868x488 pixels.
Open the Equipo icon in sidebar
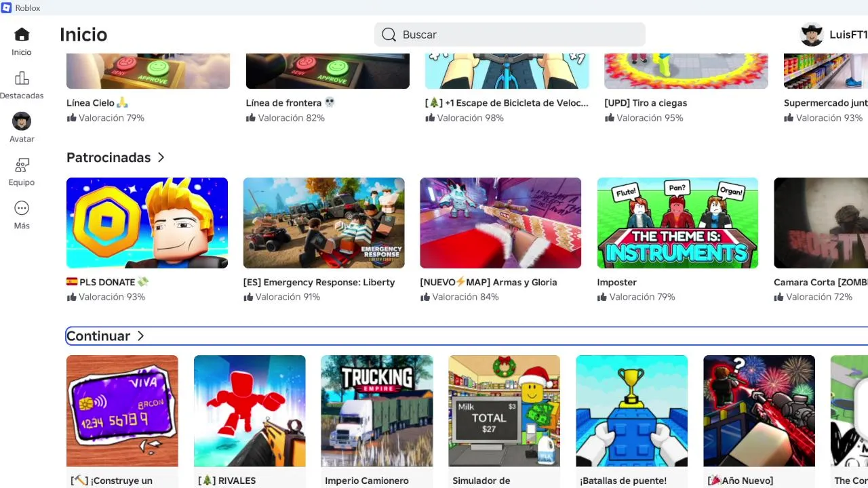coord(22,165)
